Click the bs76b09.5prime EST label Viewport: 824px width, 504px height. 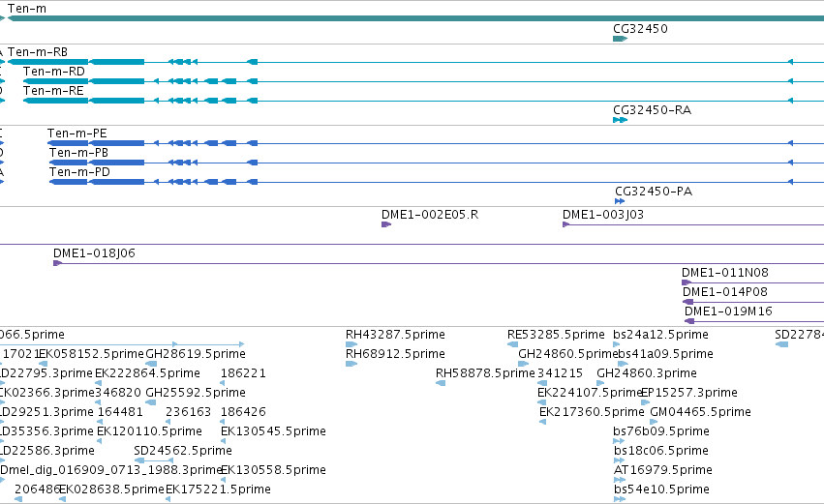(661, 432)
